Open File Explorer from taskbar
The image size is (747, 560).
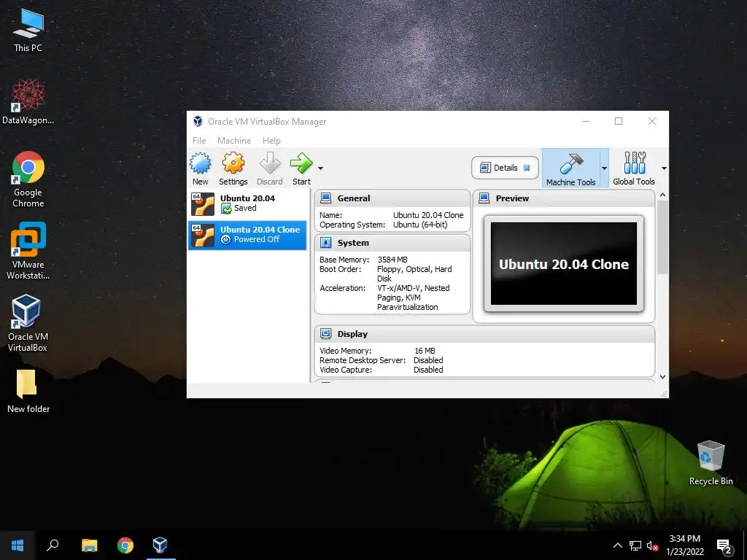point(89,545)
